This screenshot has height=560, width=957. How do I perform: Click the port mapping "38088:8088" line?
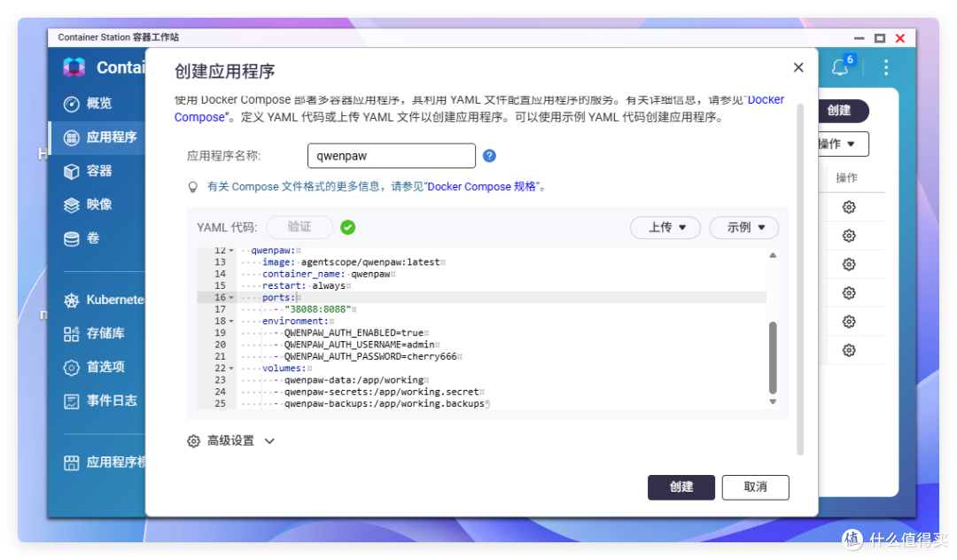point(317,309)
